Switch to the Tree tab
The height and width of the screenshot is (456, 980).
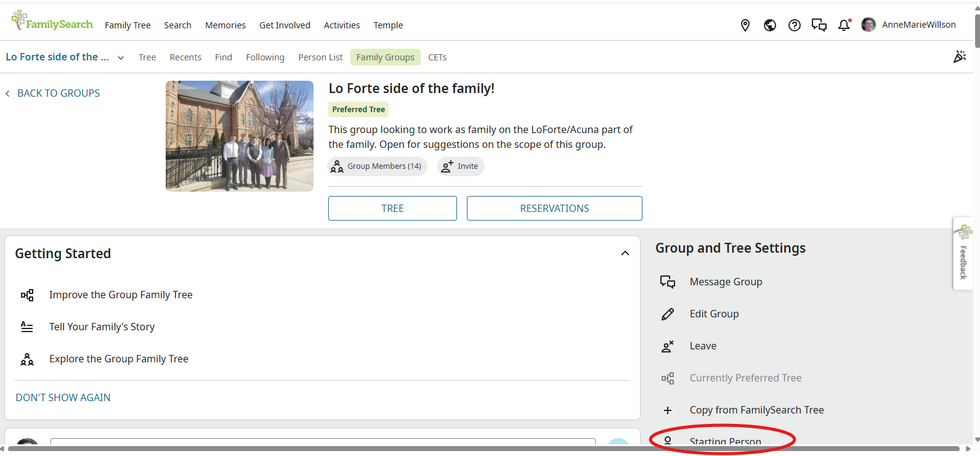tap(147, 57)
